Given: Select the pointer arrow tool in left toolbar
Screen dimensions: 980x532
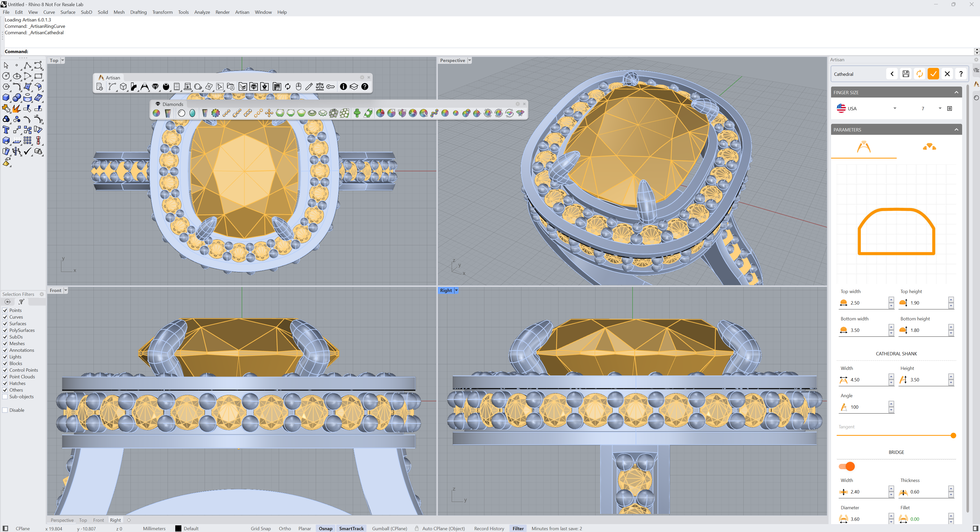Looking at the screenshot, I should pyautogui.click(x=6, y=65).
